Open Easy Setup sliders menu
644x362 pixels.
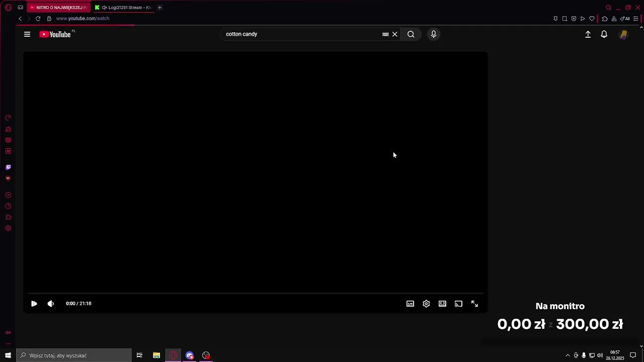point(635,19)
